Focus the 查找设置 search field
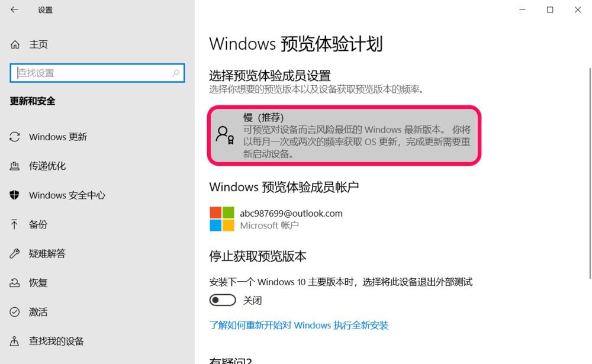 click(97, 73)
